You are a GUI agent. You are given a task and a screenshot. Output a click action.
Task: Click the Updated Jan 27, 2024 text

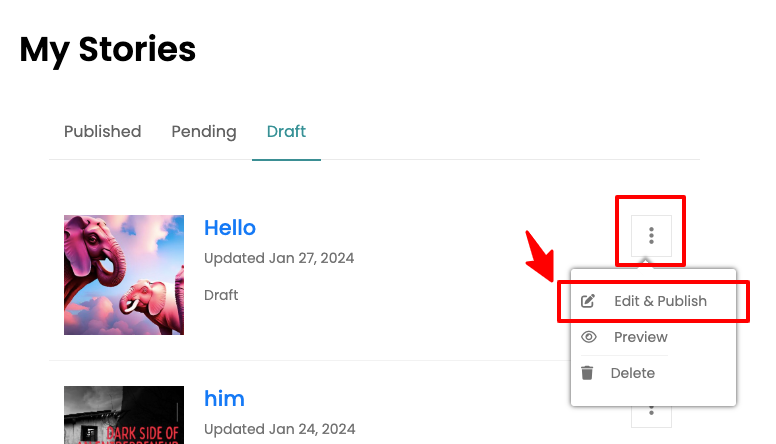(x=279, y=258)
